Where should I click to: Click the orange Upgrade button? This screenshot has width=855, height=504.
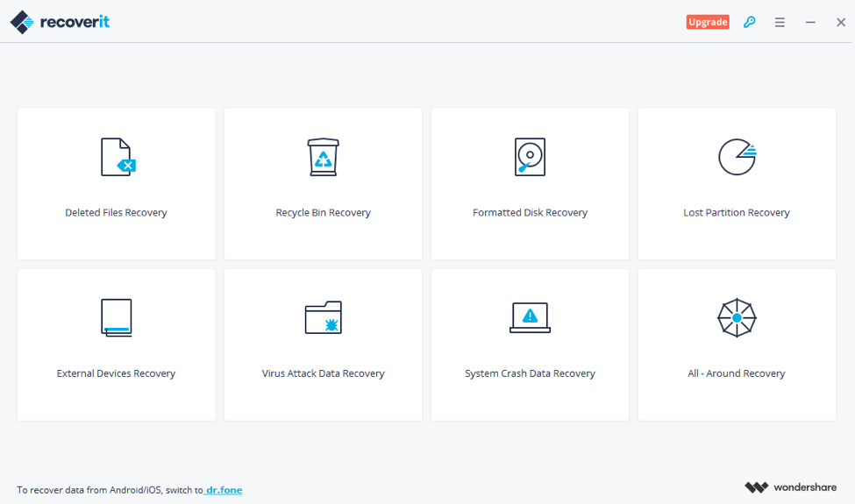[708, 22]
